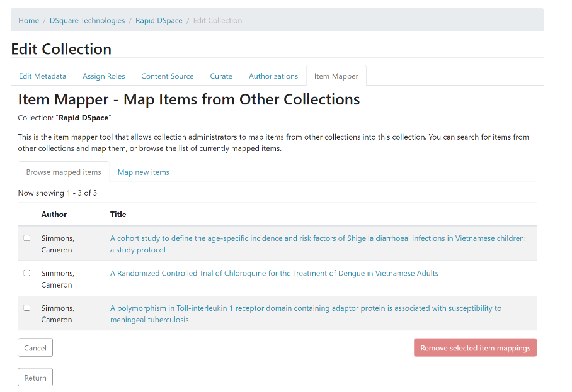Select the Browse mapped items tab
The width and height of the screenshot is (572, 392).
[64, 172]
